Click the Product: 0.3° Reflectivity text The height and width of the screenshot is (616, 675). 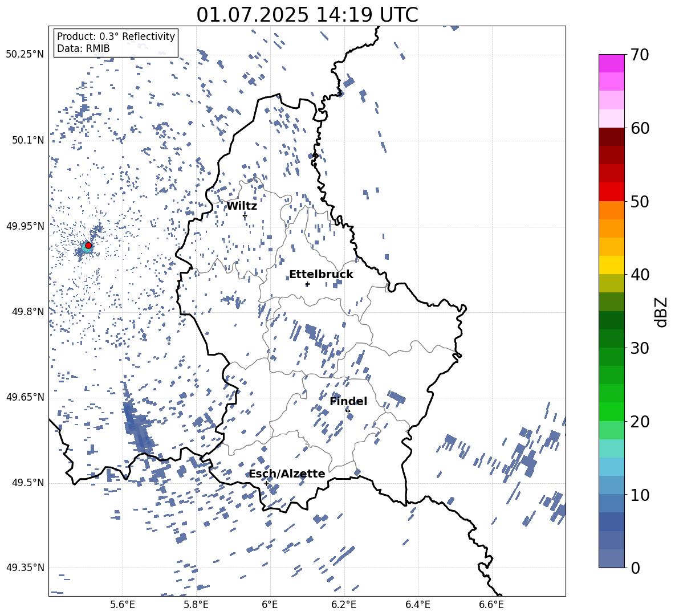(116, 36)
